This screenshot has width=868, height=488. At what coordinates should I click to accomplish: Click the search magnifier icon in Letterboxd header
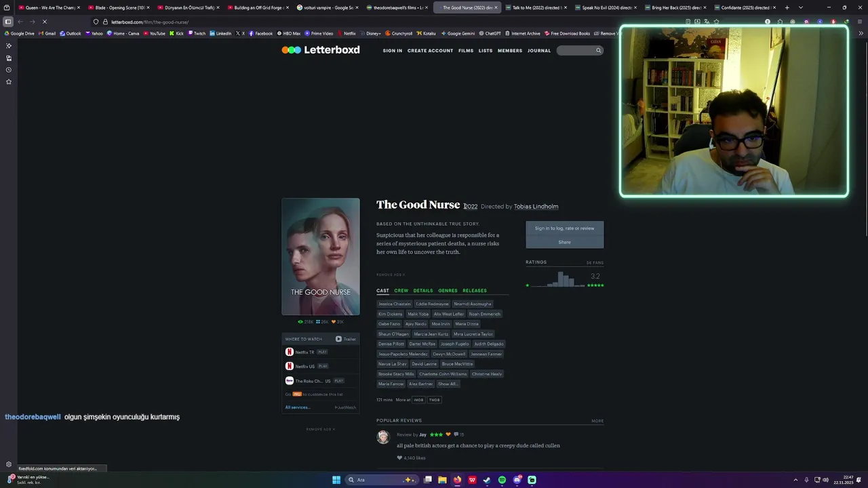[x=598, y=50]
